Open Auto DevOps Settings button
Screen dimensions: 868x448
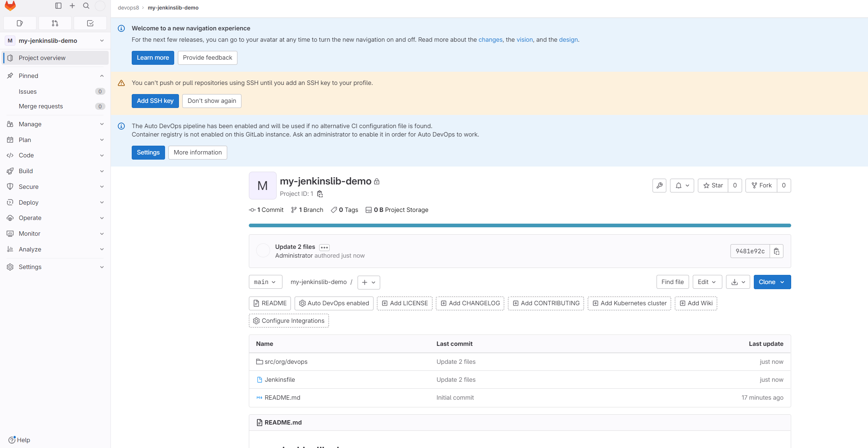pos(148,152)
